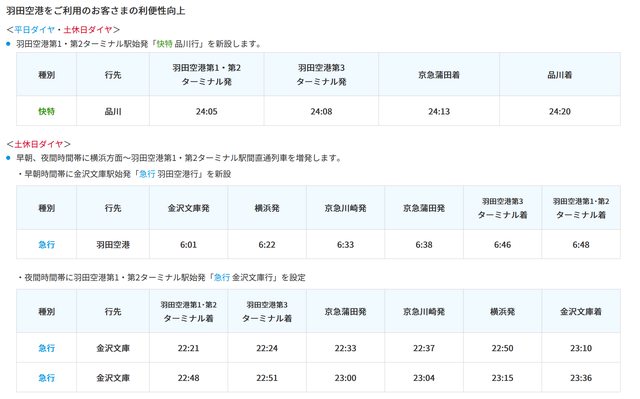Click the 横浜発 header in the second table
Image resolution: width=640 pixels, height=399 pixels.
(x=267, y=208)
